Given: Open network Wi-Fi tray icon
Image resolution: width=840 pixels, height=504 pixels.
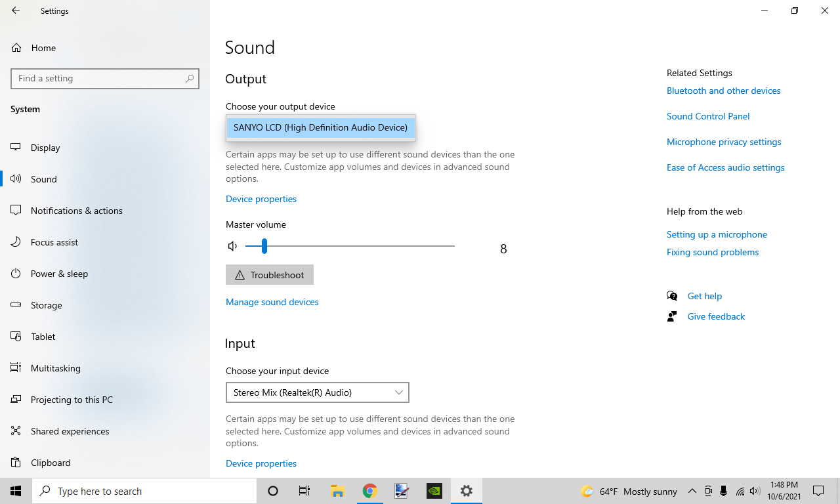Looking at the screenshot, I should tap(740, 491).
